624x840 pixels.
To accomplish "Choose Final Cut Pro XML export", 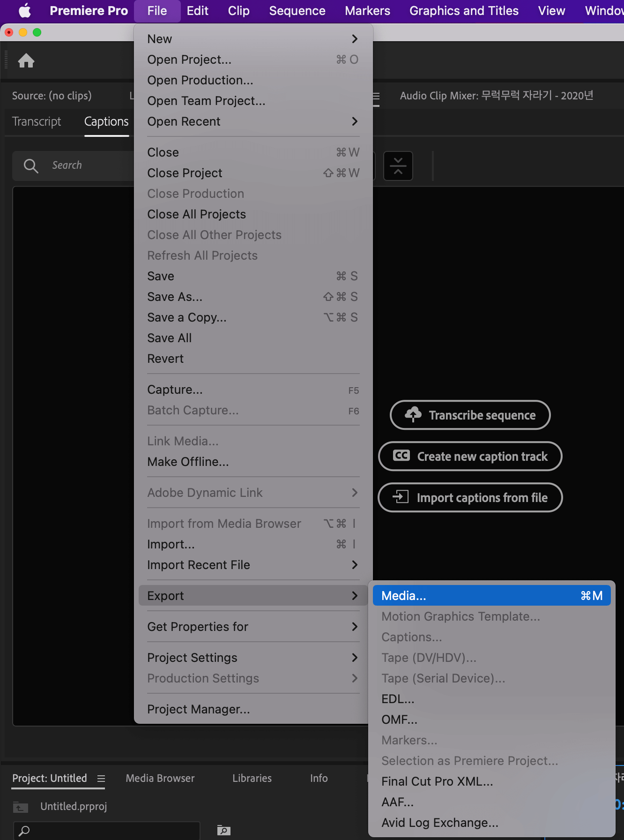I will (x=491, y=781).
